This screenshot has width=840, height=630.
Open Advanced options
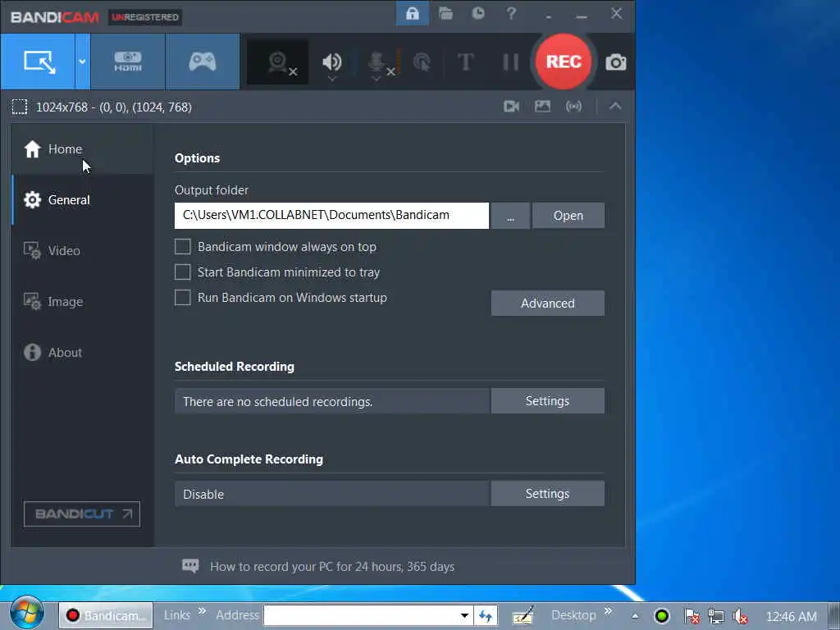547,304
